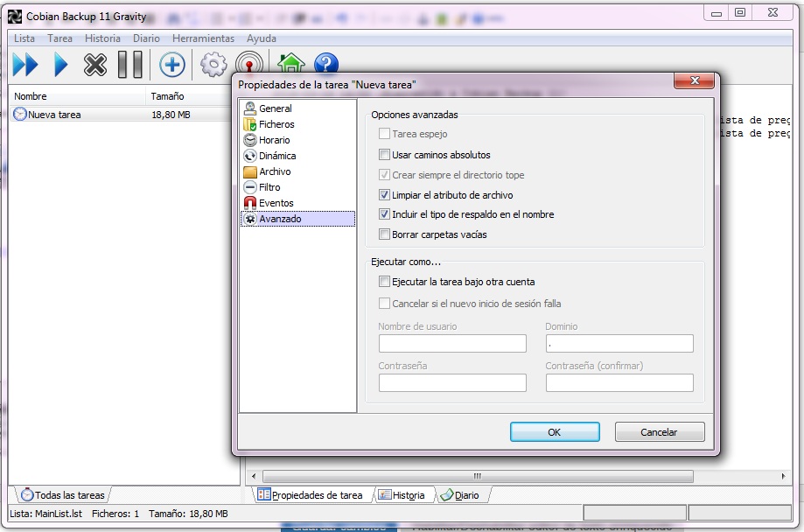
Task: Open the Historia menu in the menu bar
Action: coord(102,38)
